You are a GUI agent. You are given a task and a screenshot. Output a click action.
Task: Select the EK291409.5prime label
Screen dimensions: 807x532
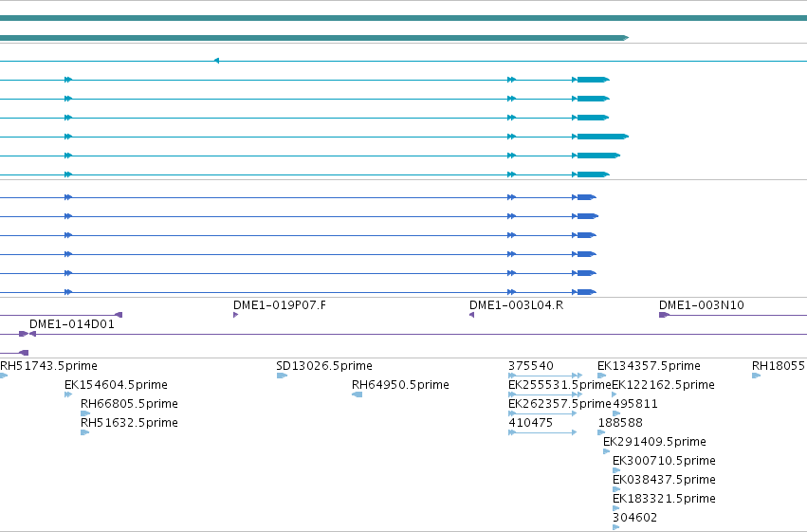tap(654, 442)
